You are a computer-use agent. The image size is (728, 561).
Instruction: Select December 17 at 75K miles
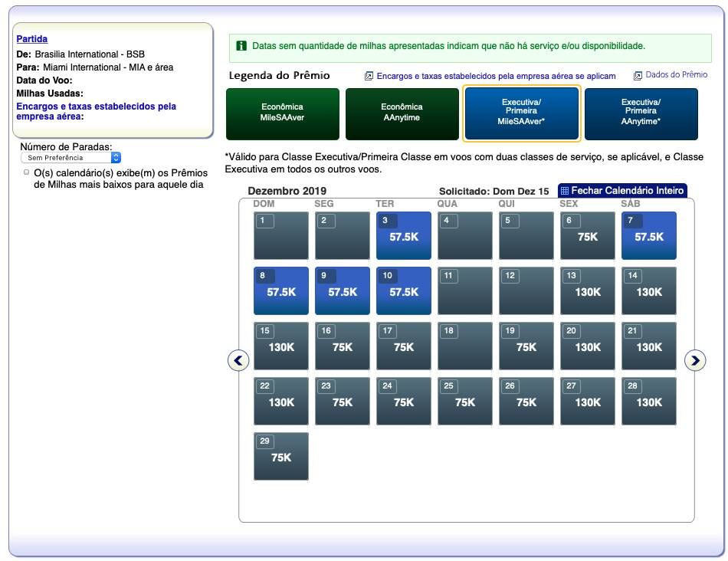pyautogui.click(x=404, y=346)
